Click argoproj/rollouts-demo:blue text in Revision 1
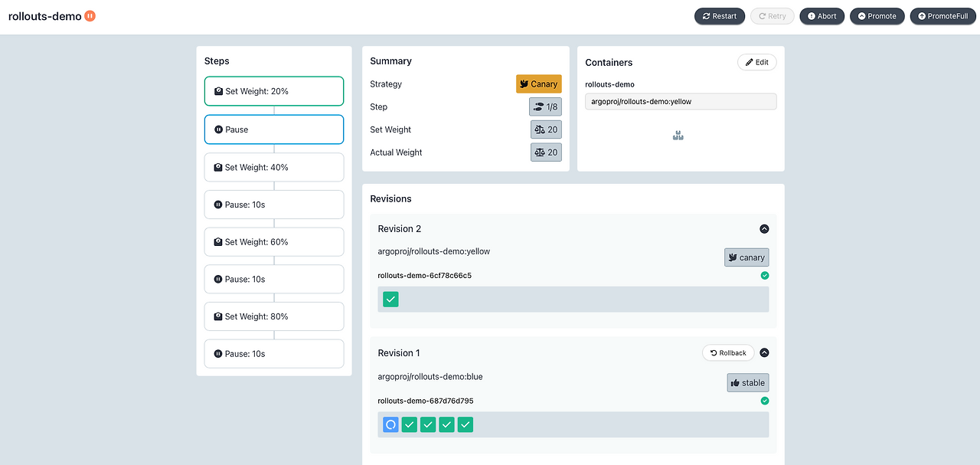Viewport: 980px width, 465px height. [x=430, y=377]
